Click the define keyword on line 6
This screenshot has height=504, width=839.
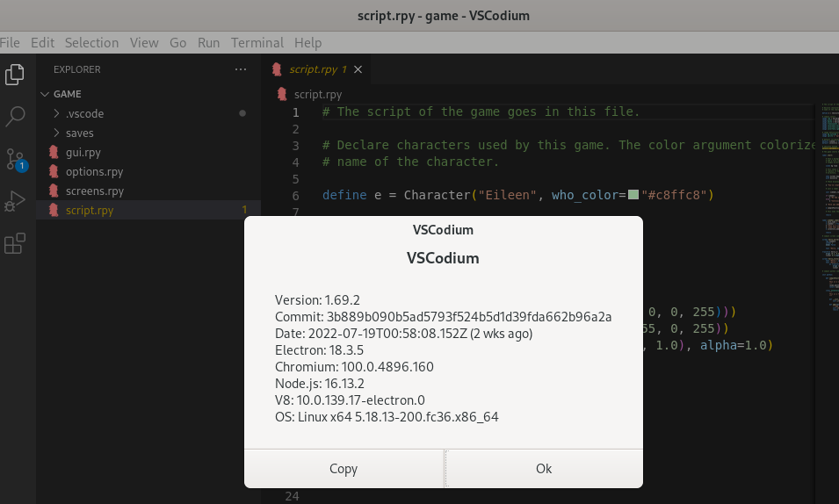[344, 195]
